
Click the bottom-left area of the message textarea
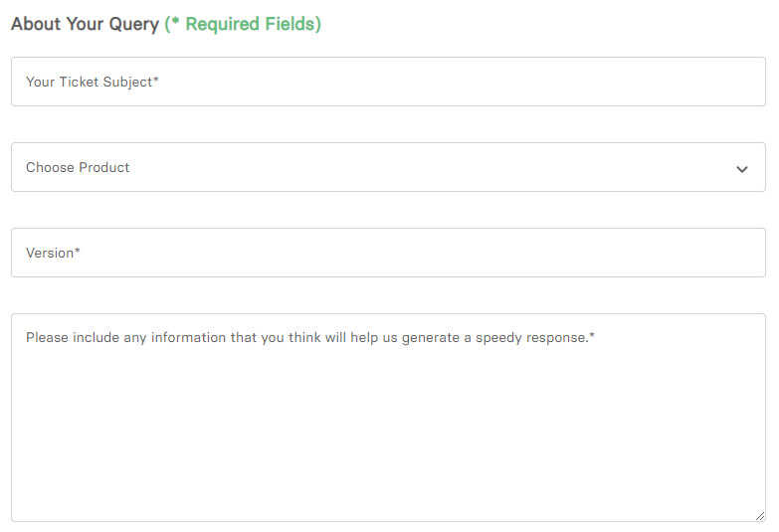50,497
